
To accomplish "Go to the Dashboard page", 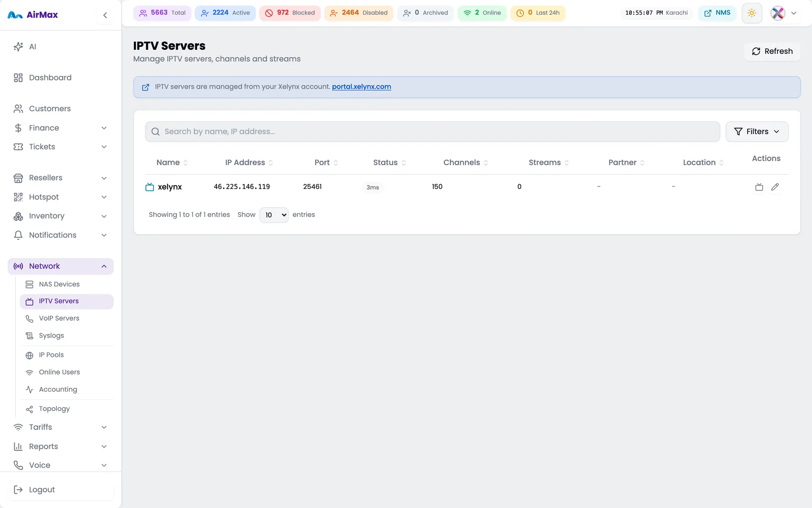I will pyautogui.click(x=60, y=78).
